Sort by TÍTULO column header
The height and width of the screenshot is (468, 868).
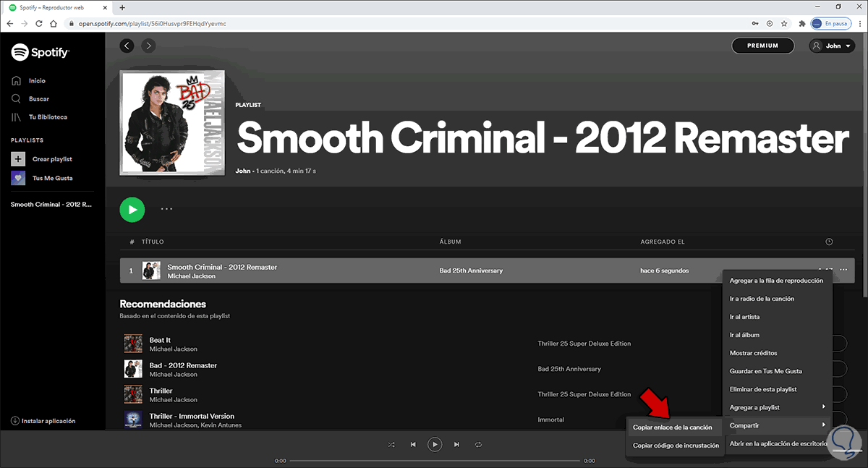[153, 242]
